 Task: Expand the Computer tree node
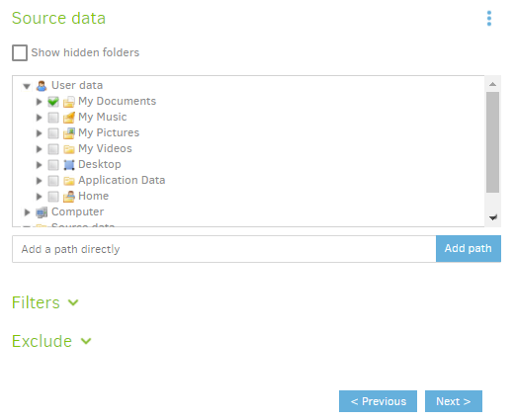[27, 212]
